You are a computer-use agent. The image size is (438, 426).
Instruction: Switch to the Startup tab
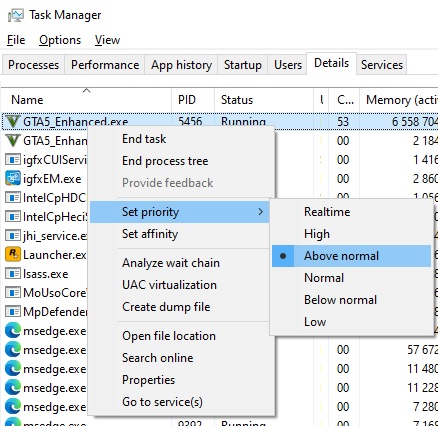(243, 65)
